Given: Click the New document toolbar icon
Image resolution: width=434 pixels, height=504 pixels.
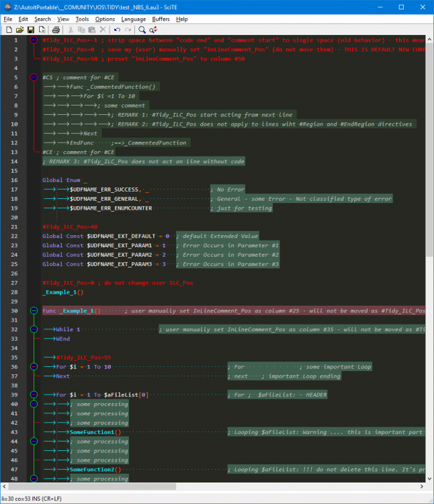Looking at the screenshot, I should pos(9,30).
